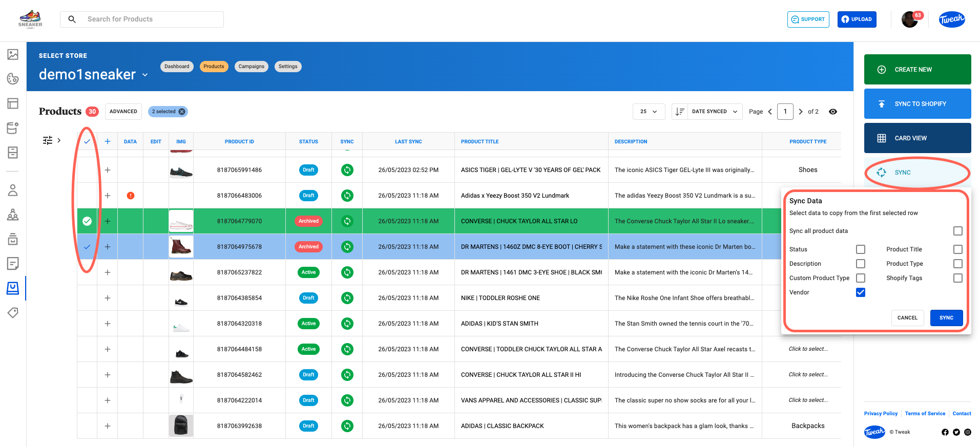Click the UPLOAD button
This screenshot has height=447, width=980.
point(857,19)
